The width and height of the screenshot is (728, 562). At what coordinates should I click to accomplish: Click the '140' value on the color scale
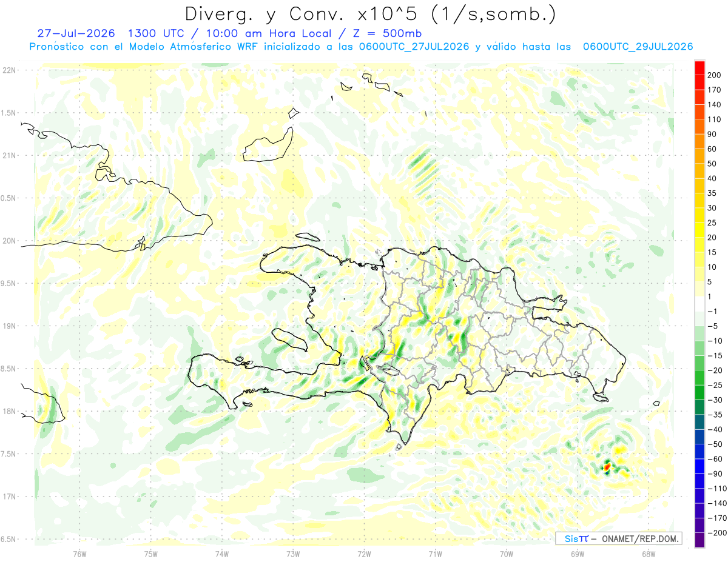click(713, 104)
